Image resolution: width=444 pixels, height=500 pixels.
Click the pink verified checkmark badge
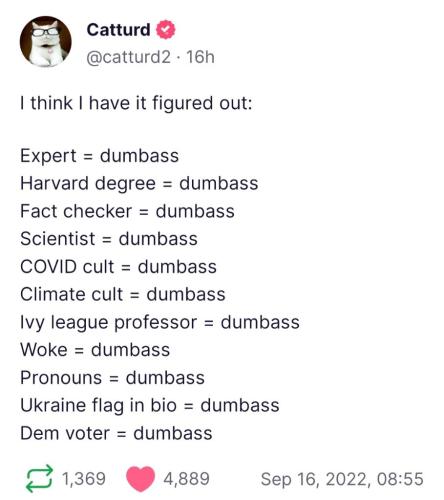(166, 30)
